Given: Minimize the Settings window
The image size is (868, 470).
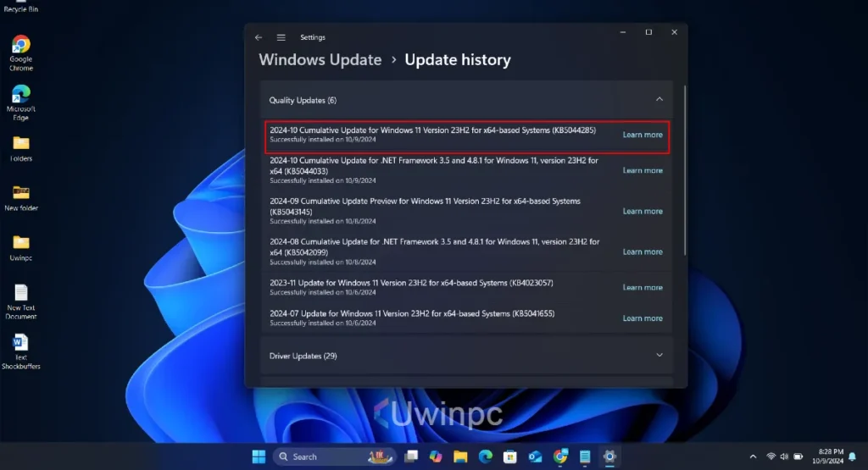Looking at the screenshot, I should [623, 32].
